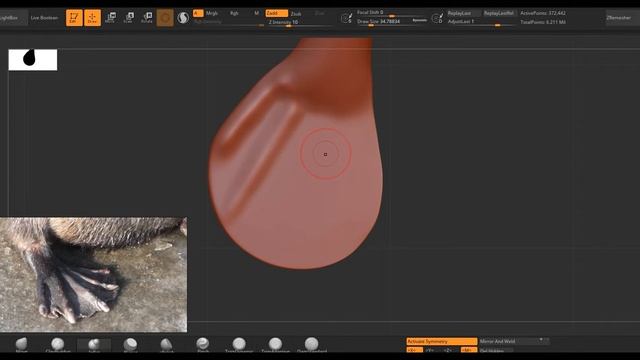Click the ActivePoints 372,442 readout
Screen dimensions: 640x360
click(543, 13)
